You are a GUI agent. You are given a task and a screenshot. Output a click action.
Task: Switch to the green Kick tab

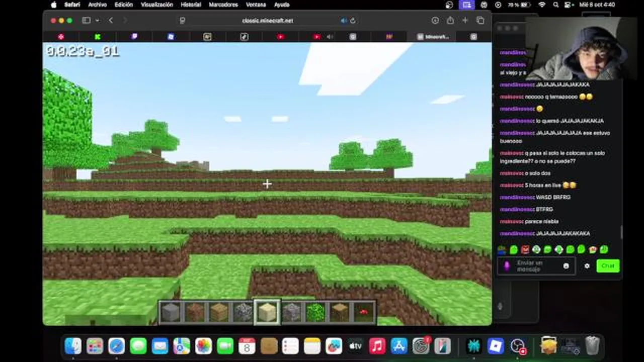(97, 37)
